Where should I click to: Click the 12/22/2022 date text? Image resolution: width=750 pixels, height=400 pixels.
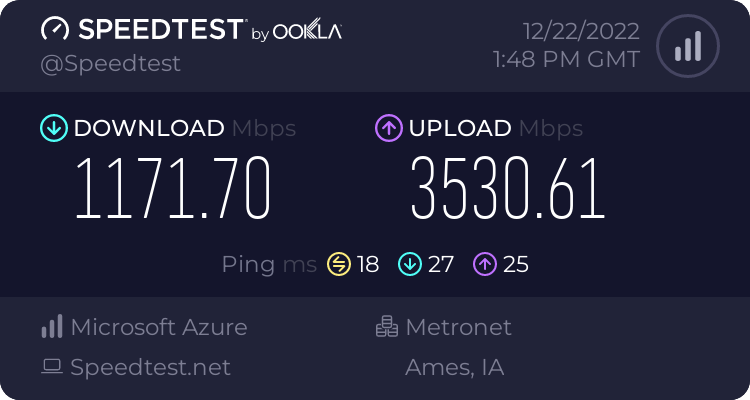point(581,32)
